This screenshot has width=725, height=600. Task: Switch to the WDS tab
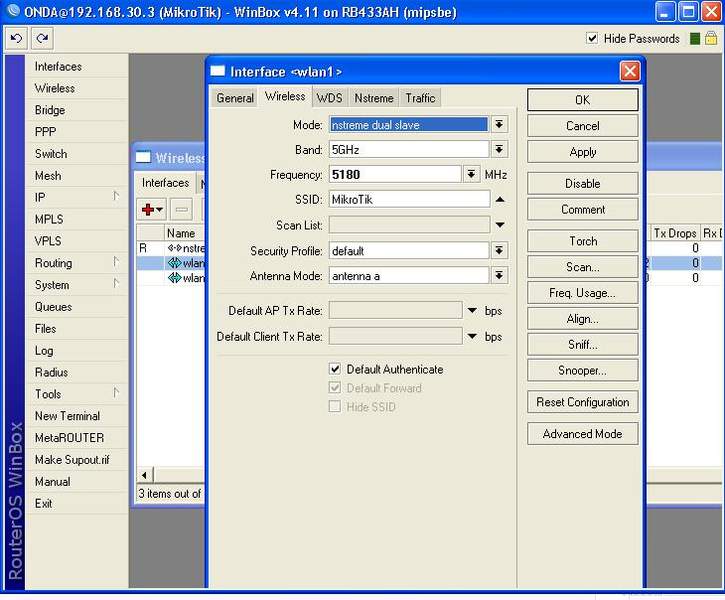tap(329, 98)
